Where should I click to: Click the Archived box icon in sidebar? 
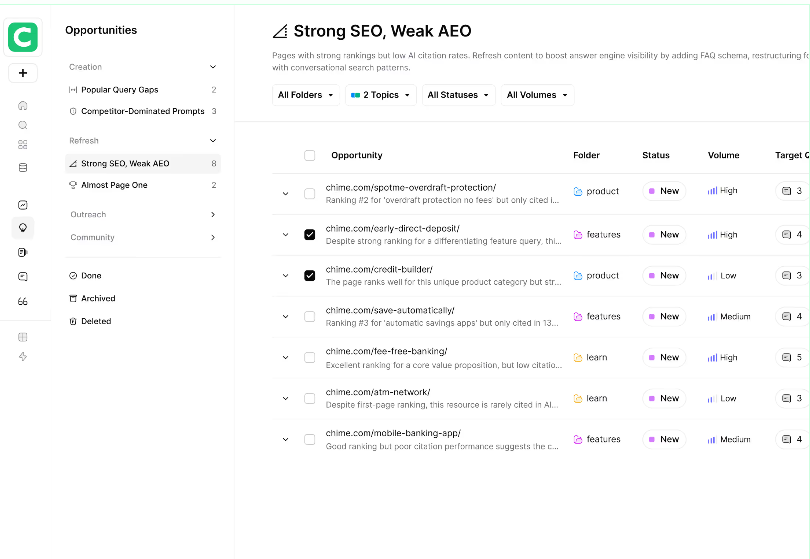[73, 299]
